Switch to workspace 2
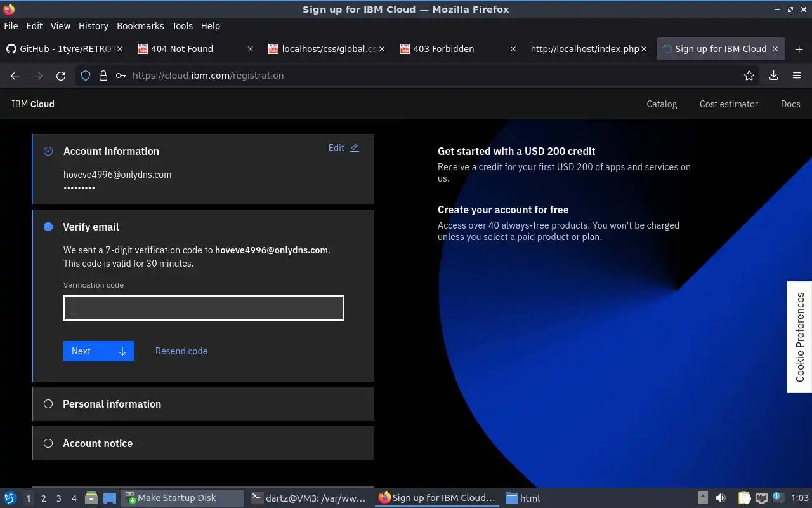This screenshot has width=812, height=508. tap(44, 498)
